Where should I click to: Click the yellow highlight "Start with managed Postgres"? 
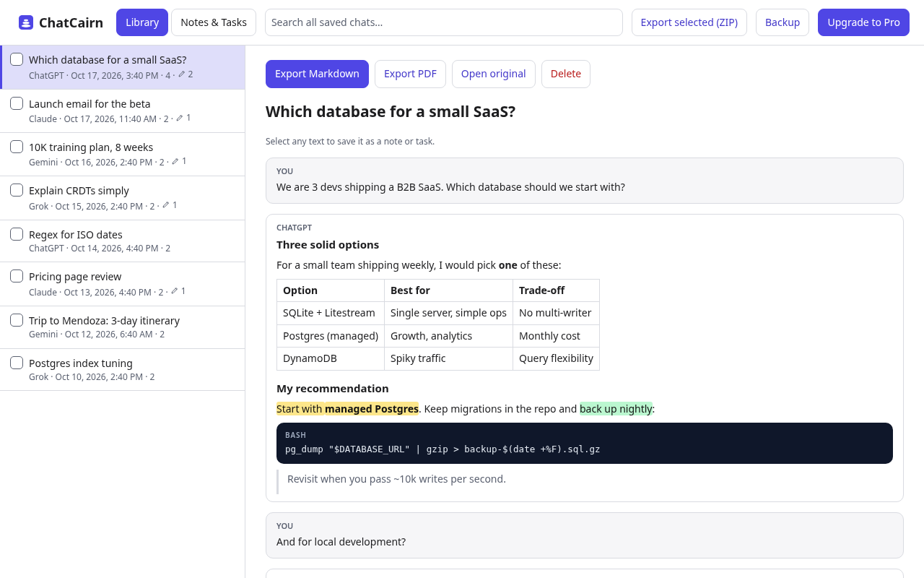347,409
